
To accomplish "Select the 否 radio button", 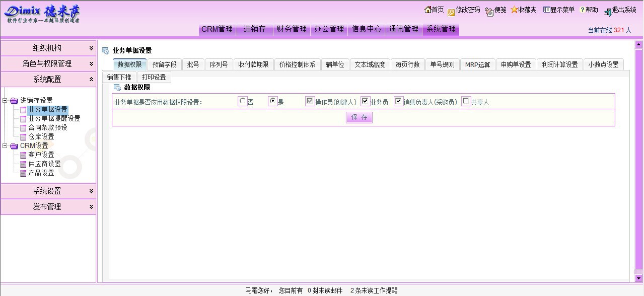I will click(243, 101).
